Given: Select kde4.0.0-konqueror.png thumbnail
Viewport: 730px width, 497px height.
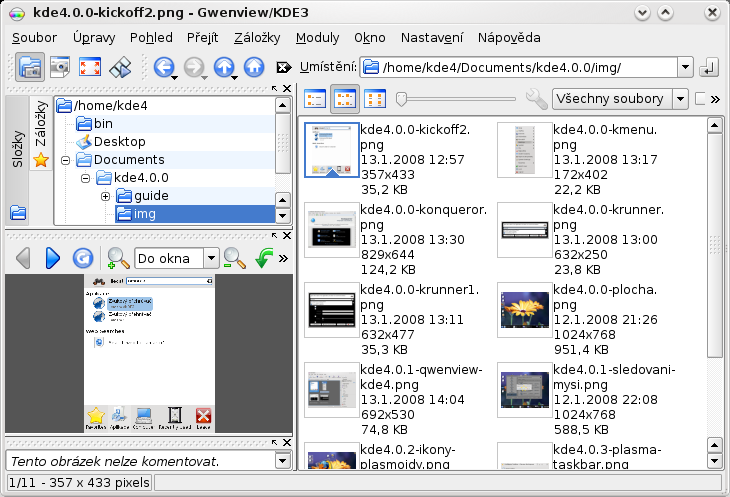Looking at the screenshot, I should 331,230.
